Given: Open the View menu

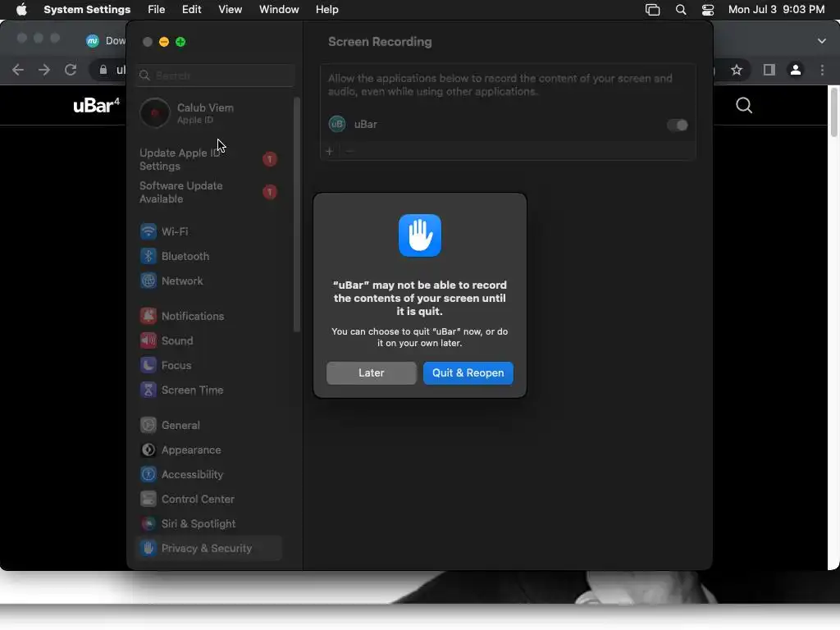Looking at the screenshot, I should pos(230,10).
